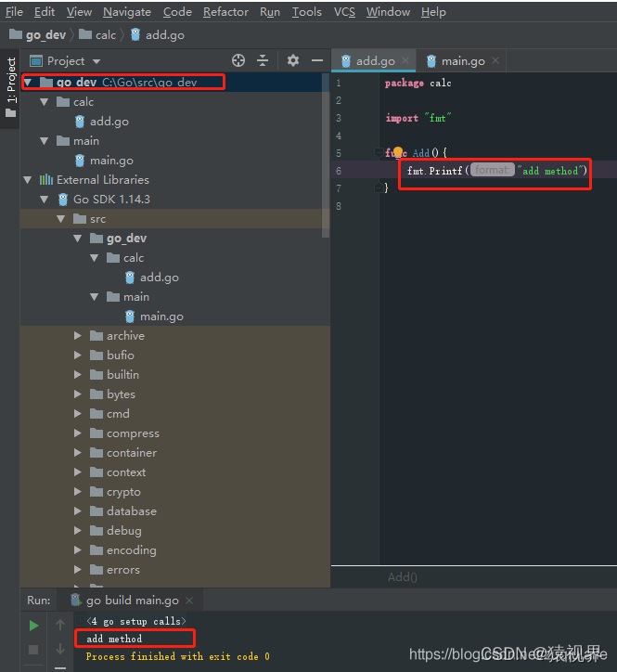Stop the process with stop button
The width and height of the screenshot is (617, 672).
pyautogui.click(x=33, y=650)
